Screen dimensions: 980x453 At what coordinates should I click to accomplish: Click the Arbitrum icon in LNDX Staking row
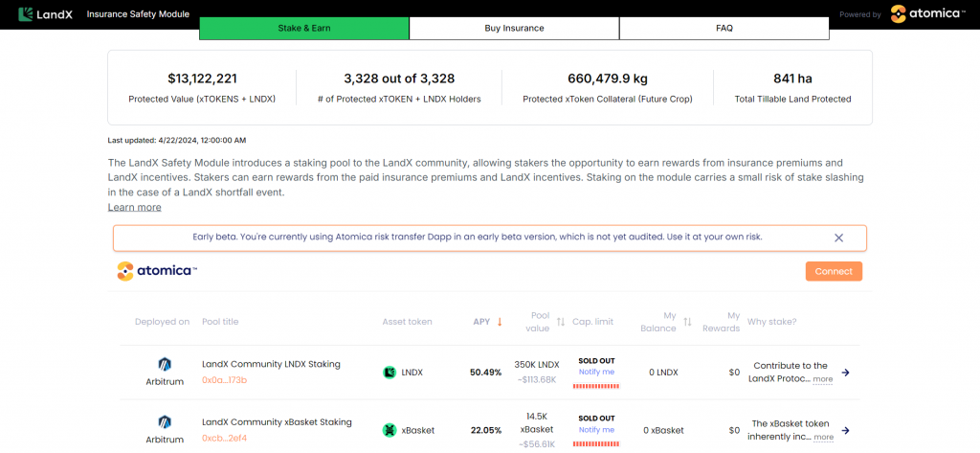point(165,365)
